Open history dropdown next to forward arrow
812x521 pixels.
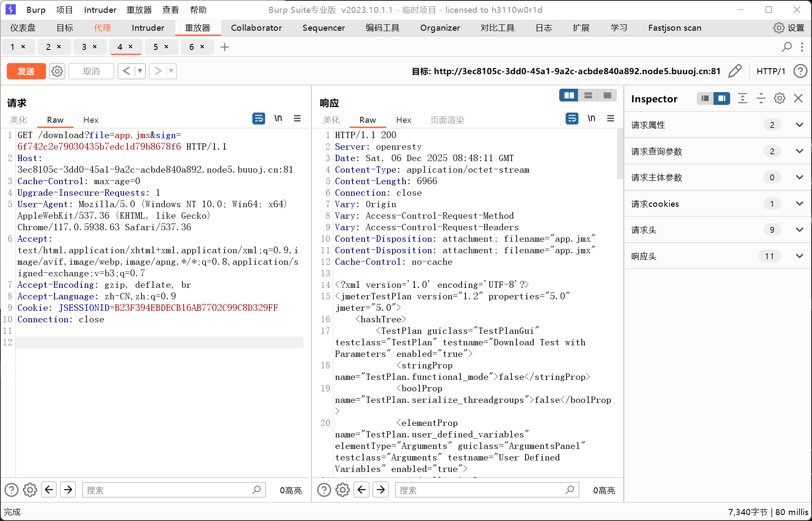171,71
